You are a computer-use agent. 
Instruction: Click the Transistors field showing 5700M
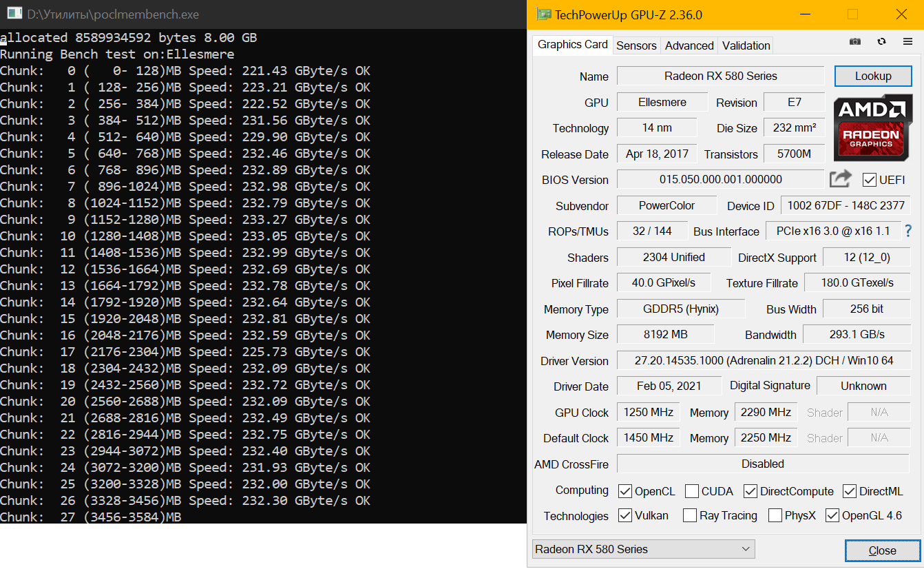click(x=795, y=154)
